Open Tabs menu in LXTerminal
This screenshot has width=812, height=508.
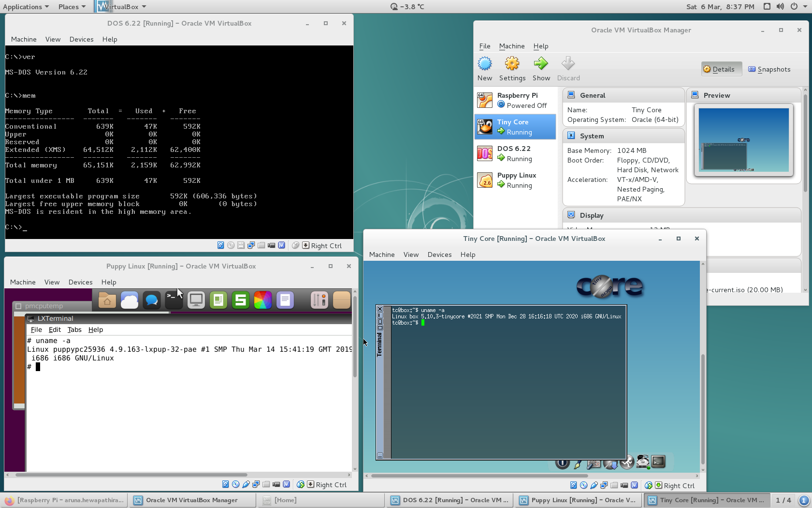[x=74, y=329]
